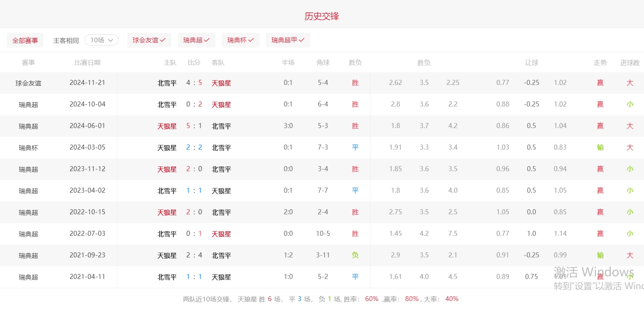
Task: Open home team 北雪平 in 2024-10-04 match
Action: click(167, 105)
